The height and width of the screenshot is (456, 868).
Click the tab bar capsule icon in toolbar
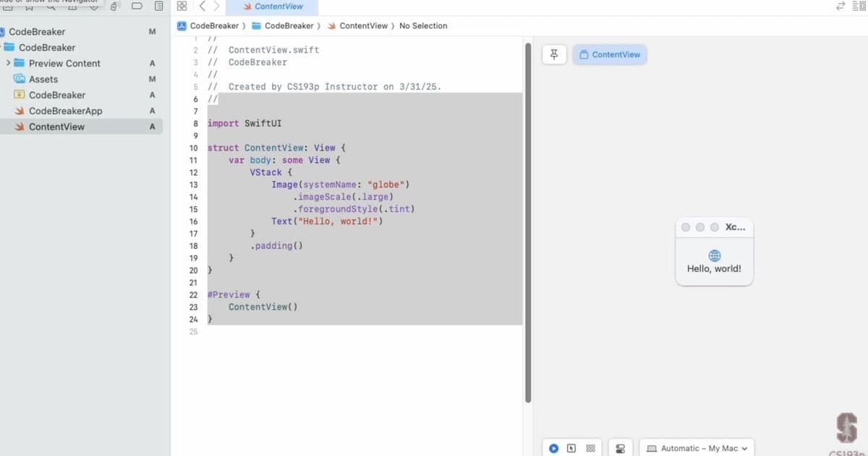pyautogui.click(x=137, y=6)
